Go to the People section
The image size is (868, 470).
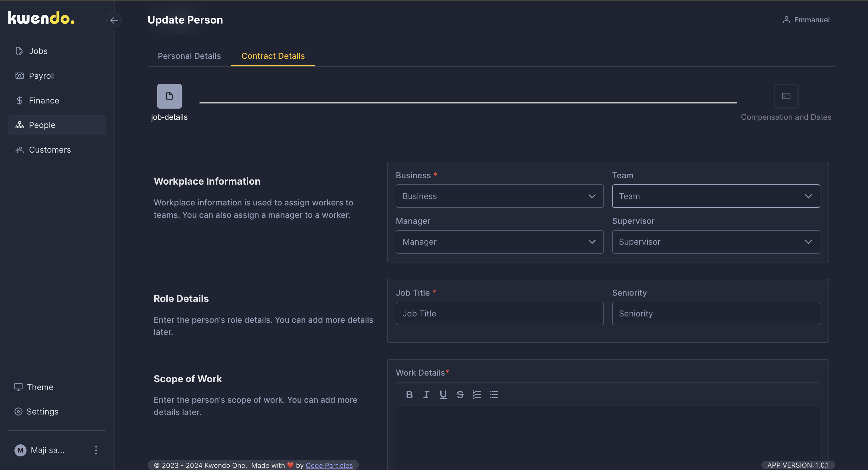click(x=57, y=125)
